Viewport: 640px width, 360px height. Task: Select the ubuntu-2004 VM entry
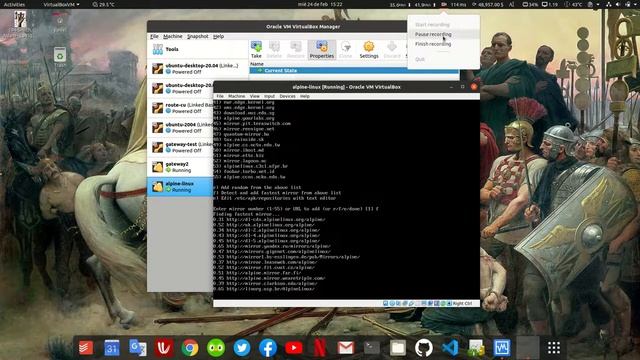[x=180, y=127]
